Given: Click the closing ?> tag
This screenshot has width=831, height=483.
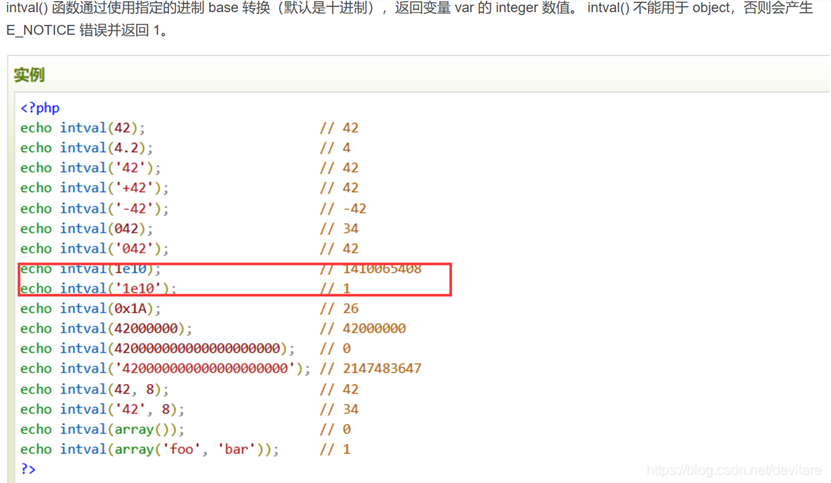Looking at the screenshot, I should (28, 469).
